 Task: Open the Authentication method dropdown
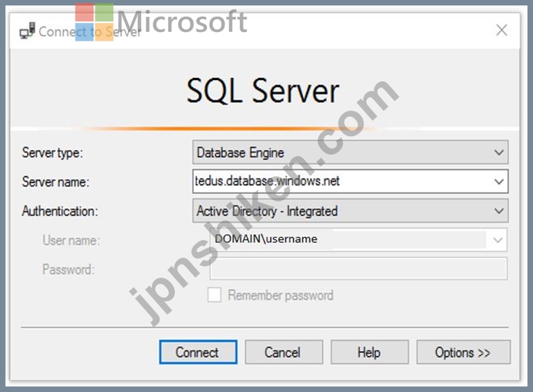350,211
